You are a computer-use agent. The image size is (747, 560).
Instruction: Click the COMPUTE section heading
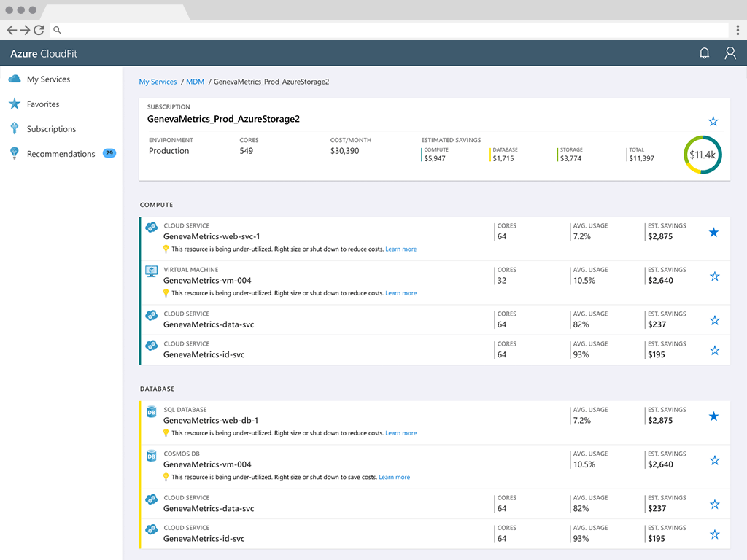pyautogui.click(x=156, y=205)
